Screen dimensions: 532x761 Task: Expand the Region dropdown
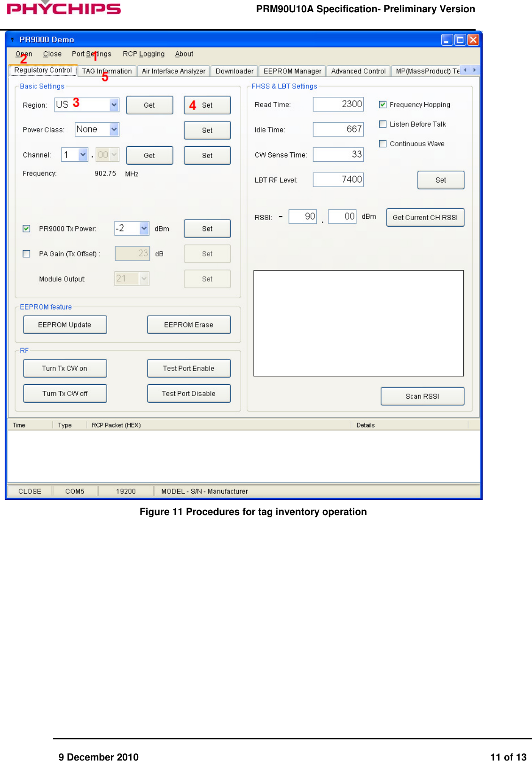(x=114, y=104)
